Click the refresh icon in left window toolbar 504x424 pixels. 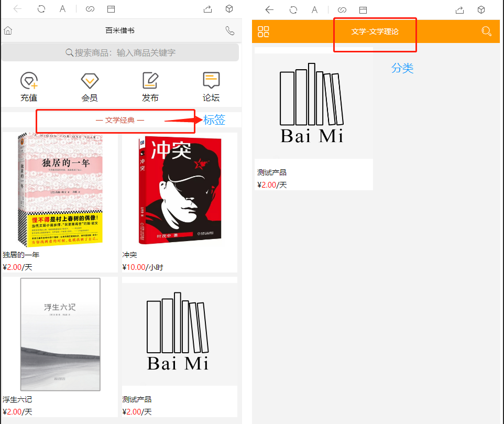(41, 9)
